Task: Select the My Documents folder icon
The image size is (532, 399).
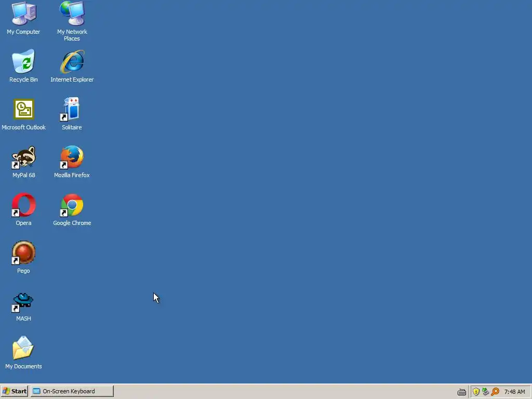Action: coord(23,348)
